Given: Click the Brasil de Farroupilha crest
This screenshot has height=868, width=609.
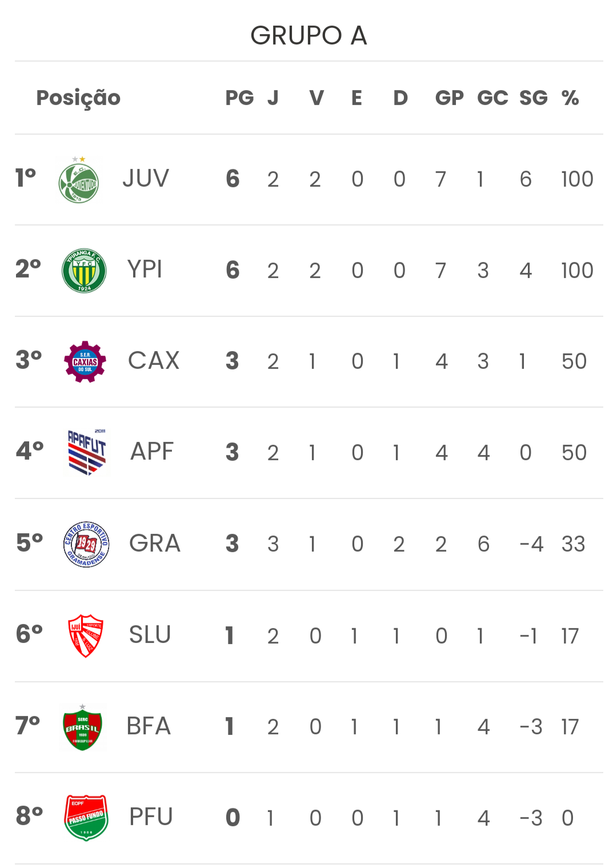Looking at the screenshot, I should [x=82, y=727].
